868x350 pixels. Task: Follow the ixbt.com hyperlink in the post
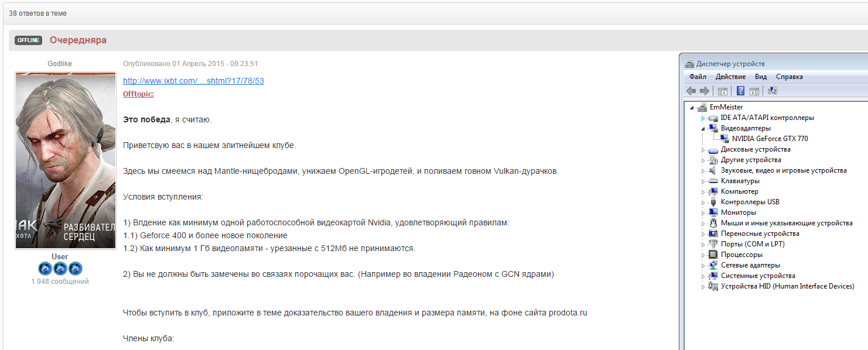[193, 81]
